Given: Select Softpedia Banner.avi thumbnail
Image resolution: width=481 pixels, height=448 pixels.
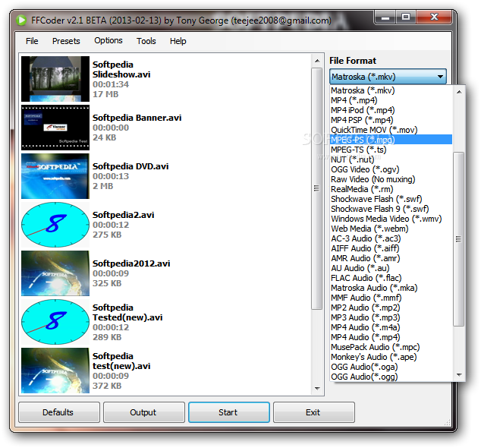Looking at the screenshot, I should point(55,128).
